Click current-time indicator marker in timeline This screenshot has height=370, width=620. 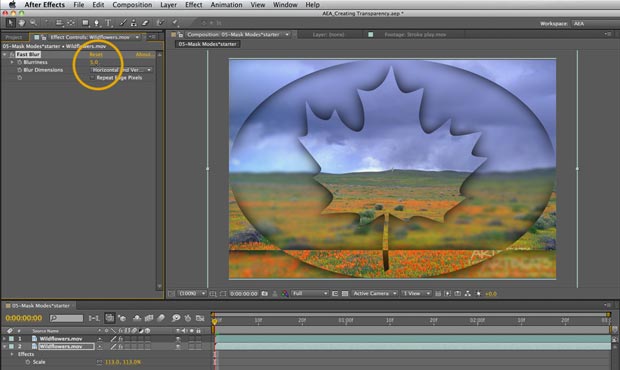(x=214, y=322)
